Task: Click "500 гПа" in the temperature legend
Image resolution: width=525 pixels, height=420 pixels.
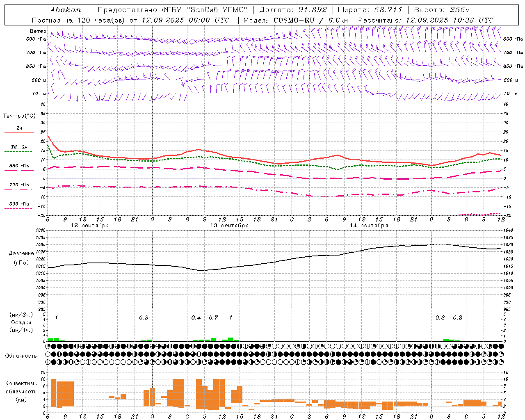Action: 19,204
